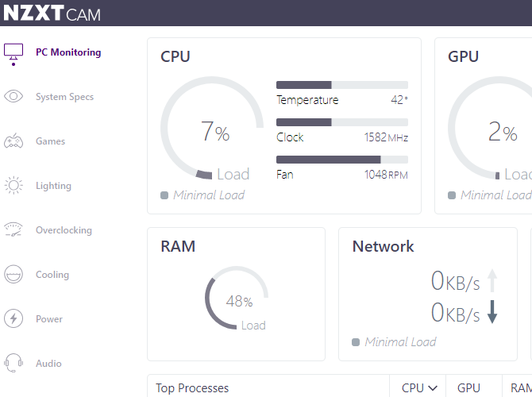Sort processes with the CPU column dropdown
This screenshot has height=397, width=532.
(x=418, y=387)
